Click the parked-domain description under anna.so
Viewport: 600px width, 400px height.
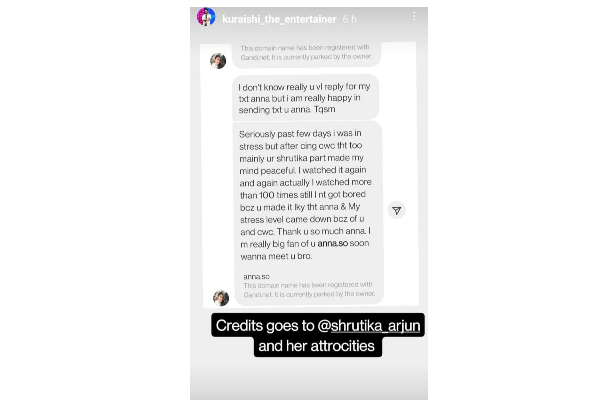(309, 290)
